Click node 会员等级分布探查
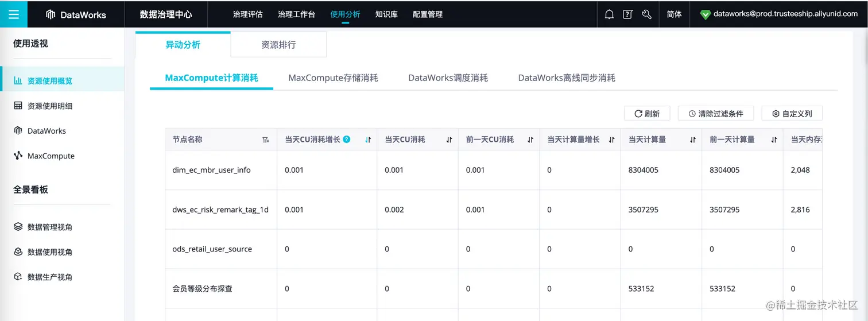868x321 pixels. pos(202,289)
